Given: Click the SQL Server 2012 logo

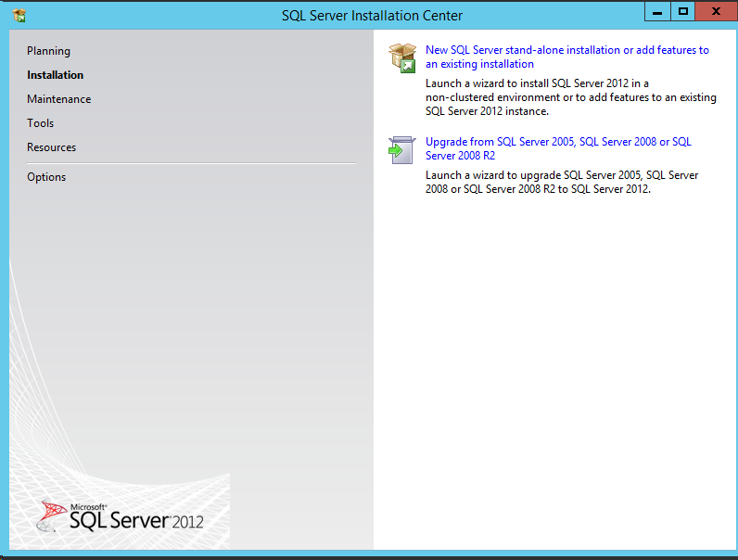Looking at the screenshot, I should pos(122,515).
